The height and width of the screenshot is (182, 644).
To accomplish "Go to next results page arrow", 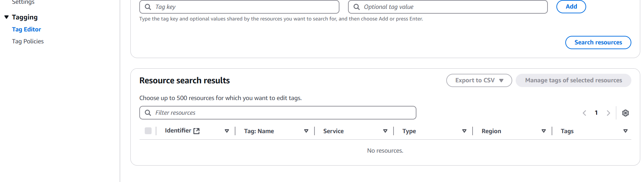I will tap(608, 113).
